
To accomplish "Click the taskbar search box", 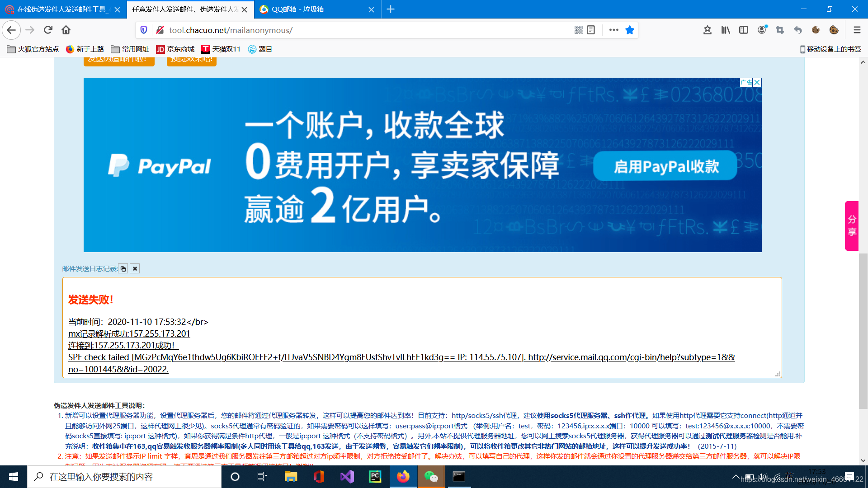I will click(x=124, y=477).
